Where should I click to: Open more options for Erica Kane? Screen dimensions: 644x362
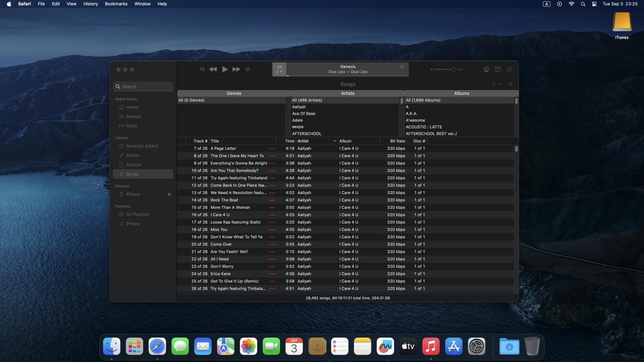pyautogui.click(x=272, y=274)
